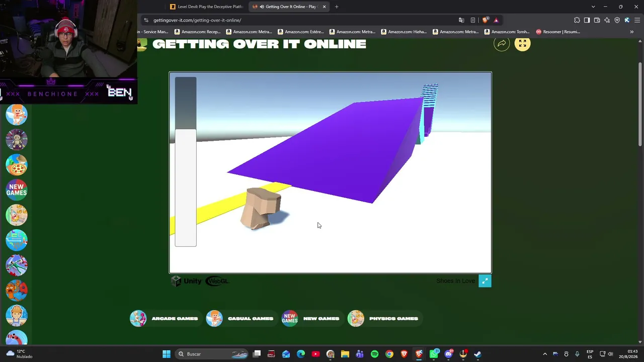Viewport: 644px width, 362px height.
Task: Click the taskbar Buscar search box
Action: point(212,354)
